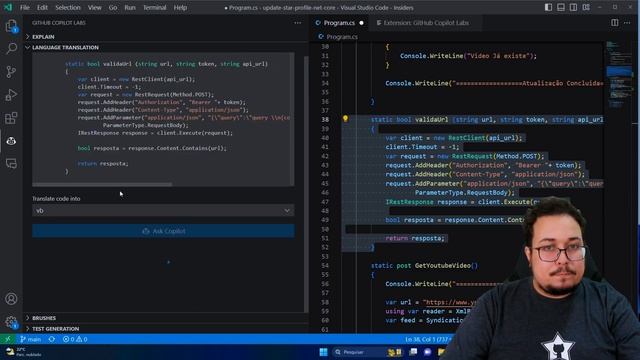The height and width of the screenshot is (360, 640).
Task: Open the Terminal menu
Action: click(154, 8)
